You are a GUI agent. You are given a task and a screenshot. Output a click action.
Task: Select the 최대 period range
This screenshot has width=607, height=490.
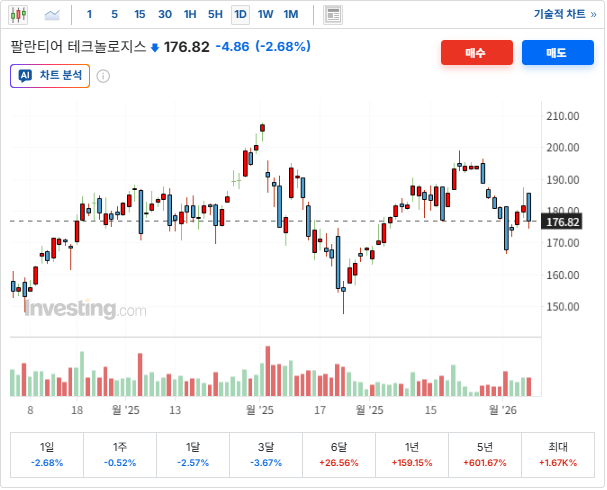pos(558,455)
